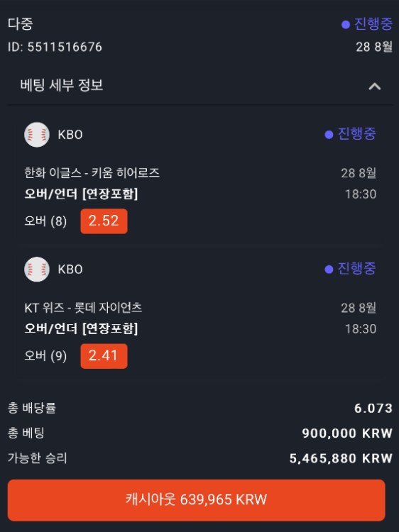
Task: Click the 오버 (9) selection text
Action: [x=45, y=356]
